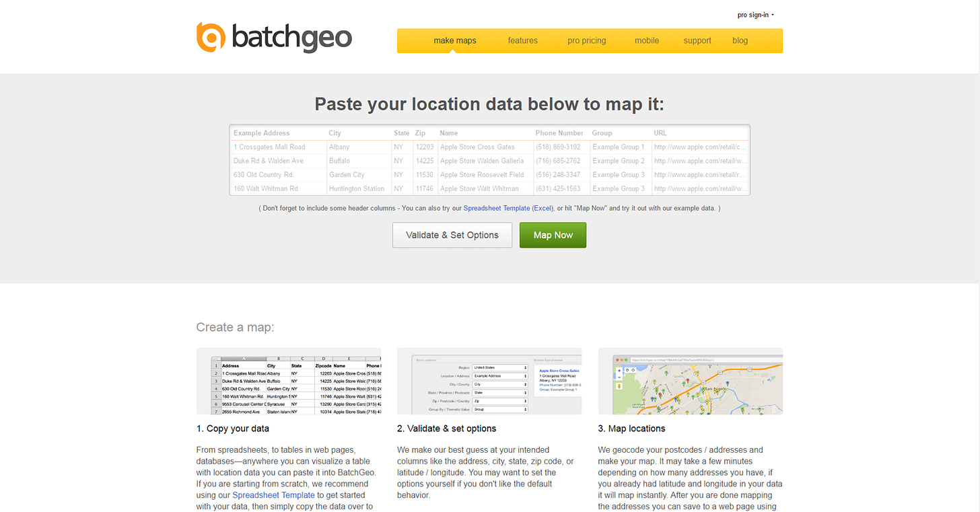Open the Copy your data spreadsheet thumbnail
The width and height of the screenshot is (980, 512).
tap(289, 381)
